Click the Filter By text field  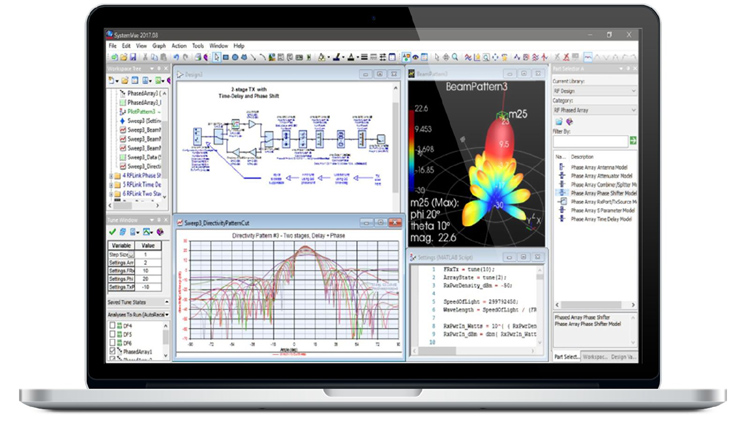coord(590,141)
